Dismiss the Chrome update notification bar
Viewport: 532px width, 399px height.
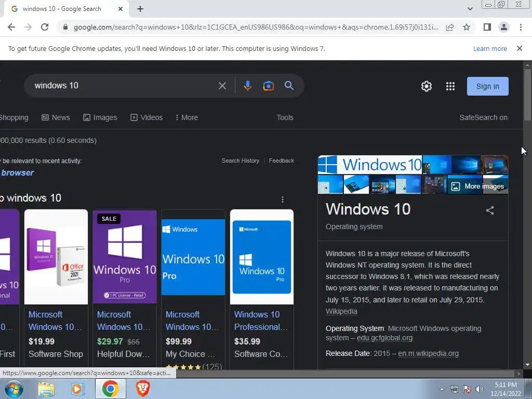coord(519,48)
